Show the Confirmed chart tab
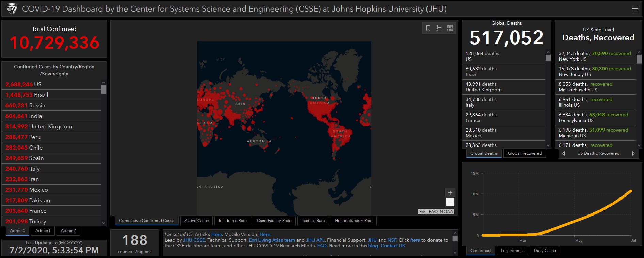The width and height of the screenshot is (644, 258). 481,251
